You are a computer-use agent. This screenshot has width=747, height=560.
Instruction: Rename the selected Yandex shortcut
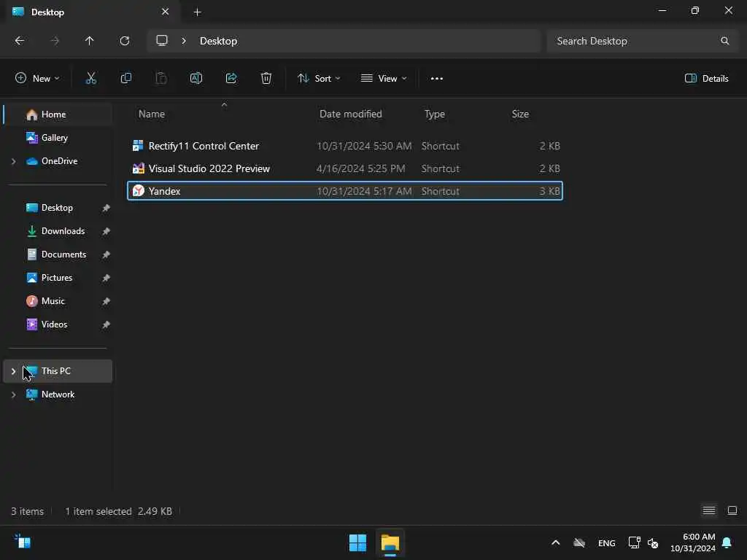coord(196,79)
